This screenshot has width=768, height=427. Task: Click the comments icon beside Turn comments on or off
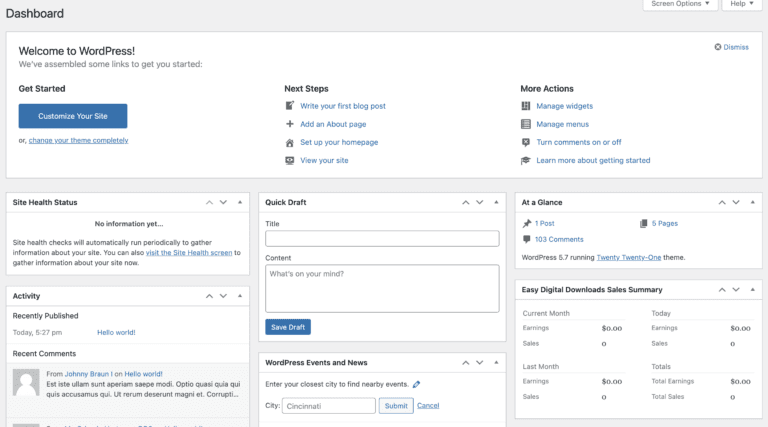(x=526, y=142)
